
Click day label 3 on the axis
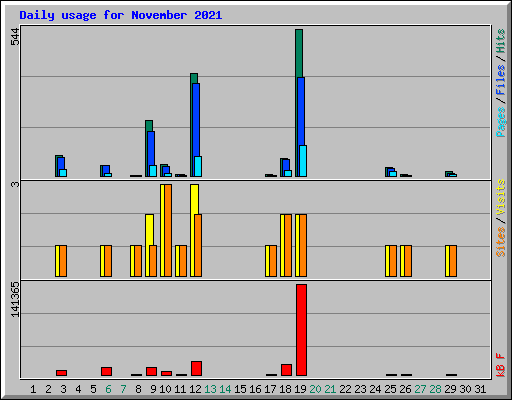[x=63, y=389]
